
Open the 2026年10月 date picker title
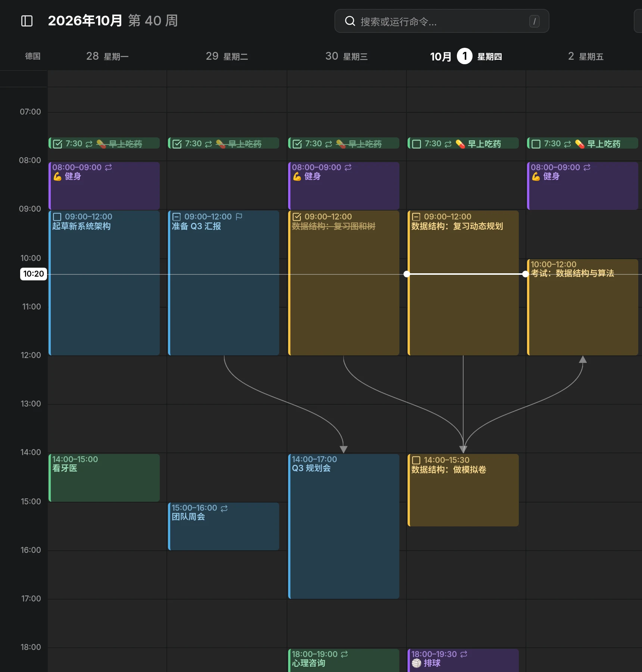[x=85, y=21]
